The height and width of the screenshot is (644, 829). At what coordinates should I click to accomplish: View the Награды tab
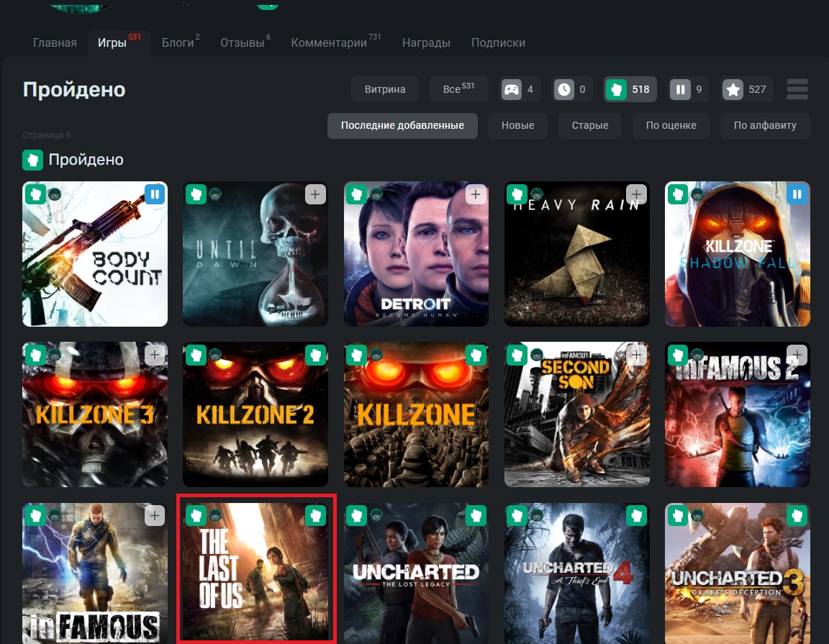(x=426, y=43)
